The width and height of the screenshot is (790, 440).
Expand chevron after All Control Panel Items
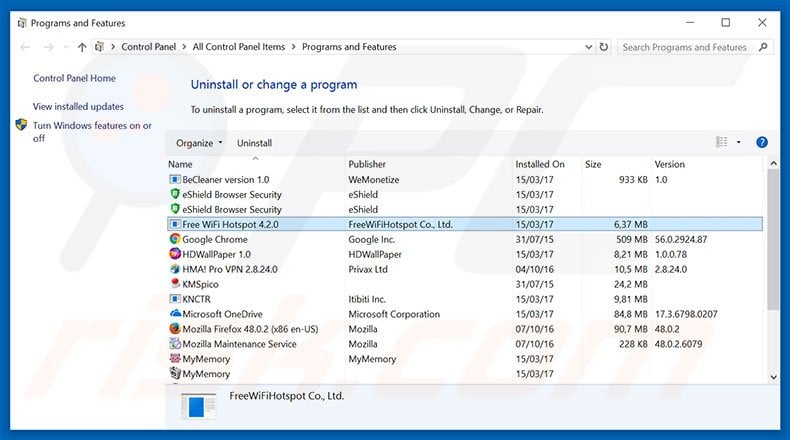(x=293, y=47)
